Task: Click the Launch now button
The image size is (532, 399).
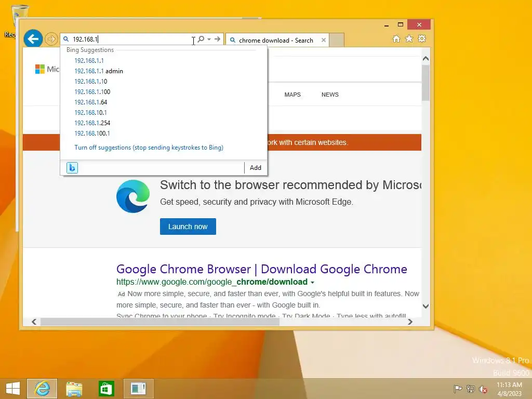Action: (x=188, y=227)
